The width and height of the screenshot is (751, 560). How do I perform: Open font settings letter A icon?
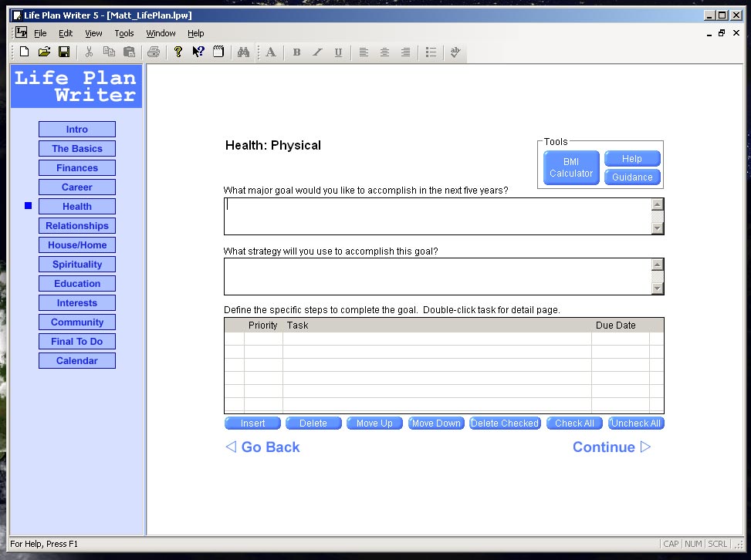271,52
